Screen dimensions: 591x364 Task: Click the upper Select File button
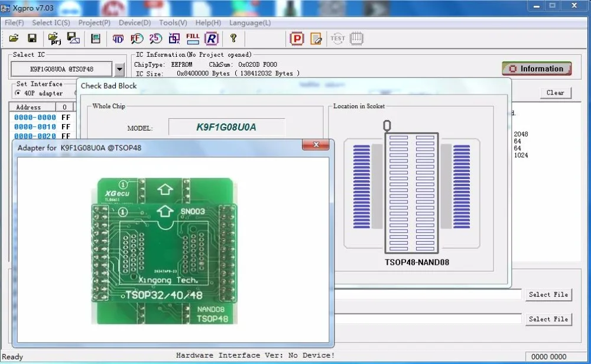(x=548, y=294)
